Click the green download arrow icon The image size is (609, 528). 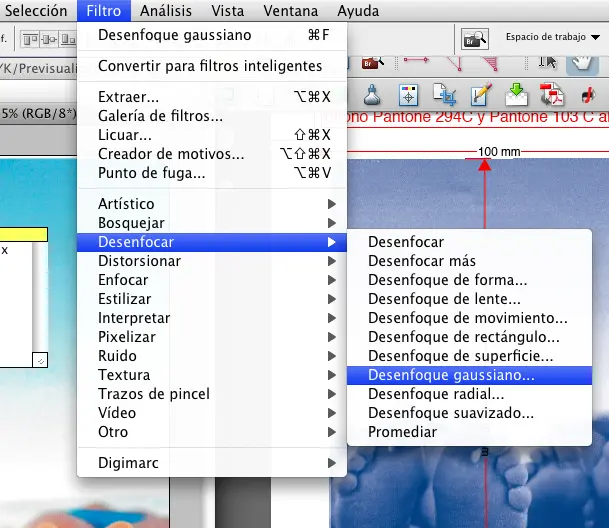click(516, 94)
